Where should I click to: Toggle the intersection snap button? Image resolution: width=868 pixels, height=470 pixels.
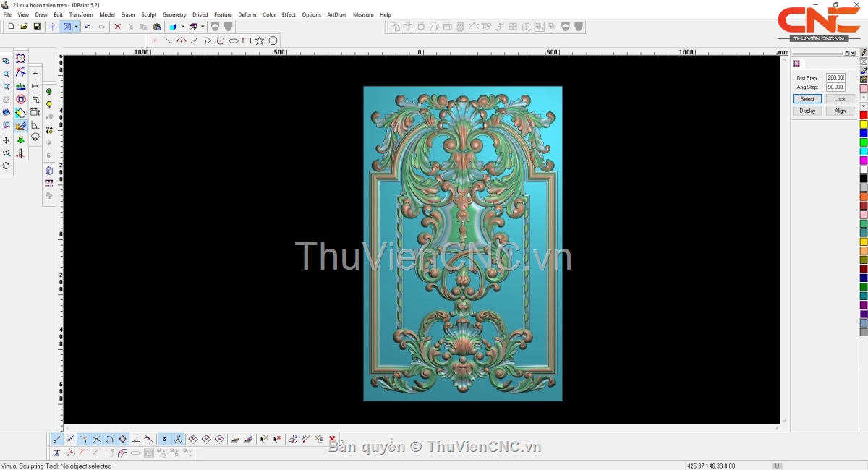point(96,439)
